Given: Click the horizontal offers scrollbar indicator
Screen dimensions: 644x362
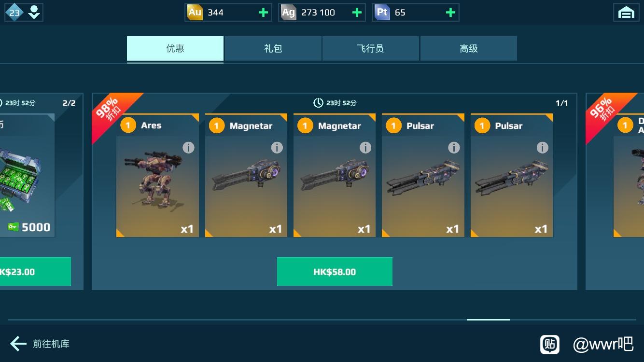Looking at the screenshot, I should 488,320.
